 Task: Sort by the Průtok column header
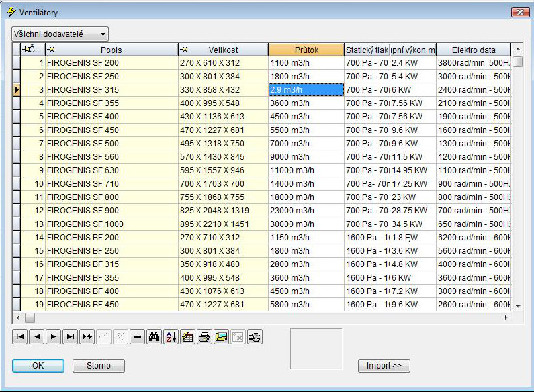tap(306, 50)
